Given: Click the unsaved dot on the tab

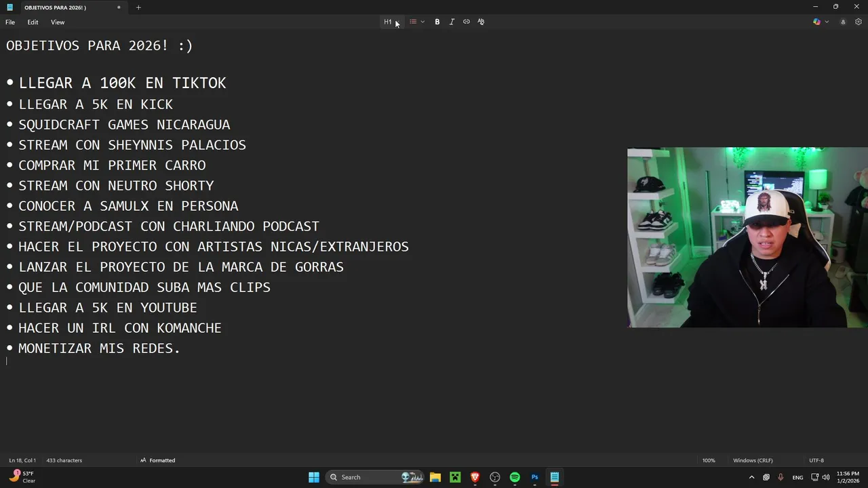Looking at the screenshot, I should coord(119,7).
